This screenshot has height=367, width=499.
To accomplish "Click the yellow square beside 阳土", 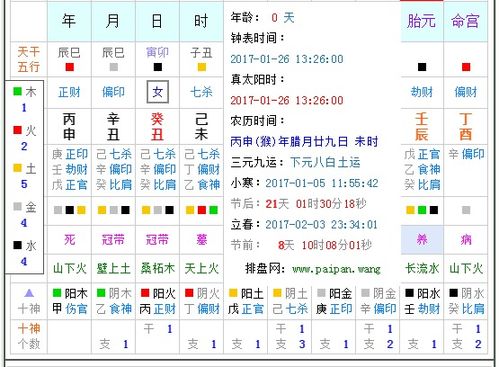I will coord(233,293).
